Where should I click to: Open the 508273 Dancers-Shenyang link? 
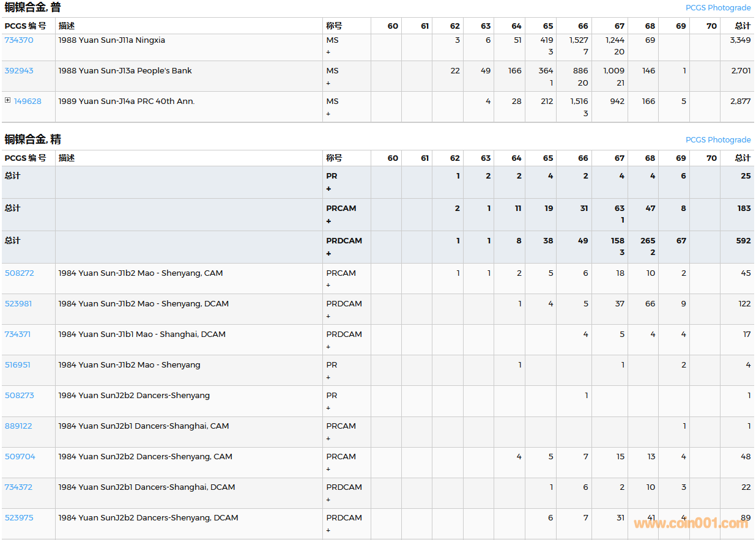click(19, 396)
